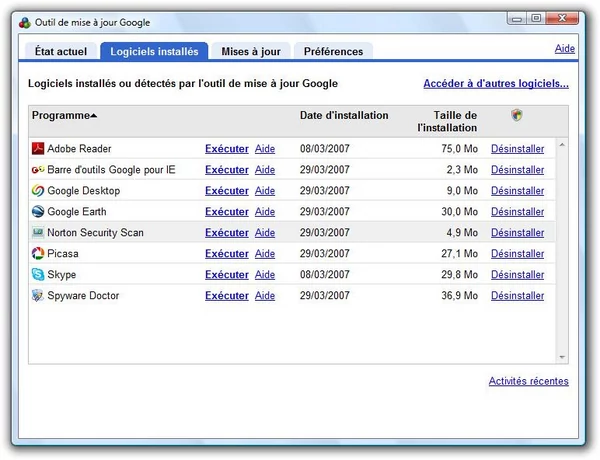Click the Google Desktop swirl icon
The image size is (600, 460).
coord(38,191)
